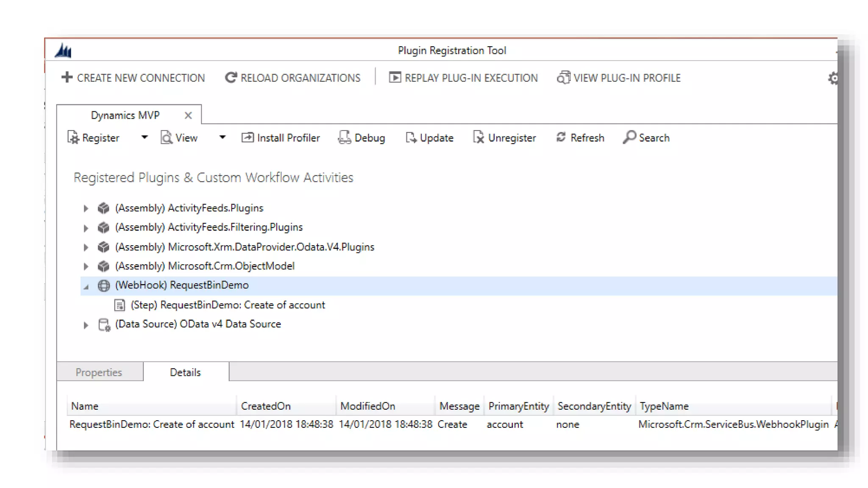
Task: Click the Refresh arrows icon
Action: [x=561, y=137]
